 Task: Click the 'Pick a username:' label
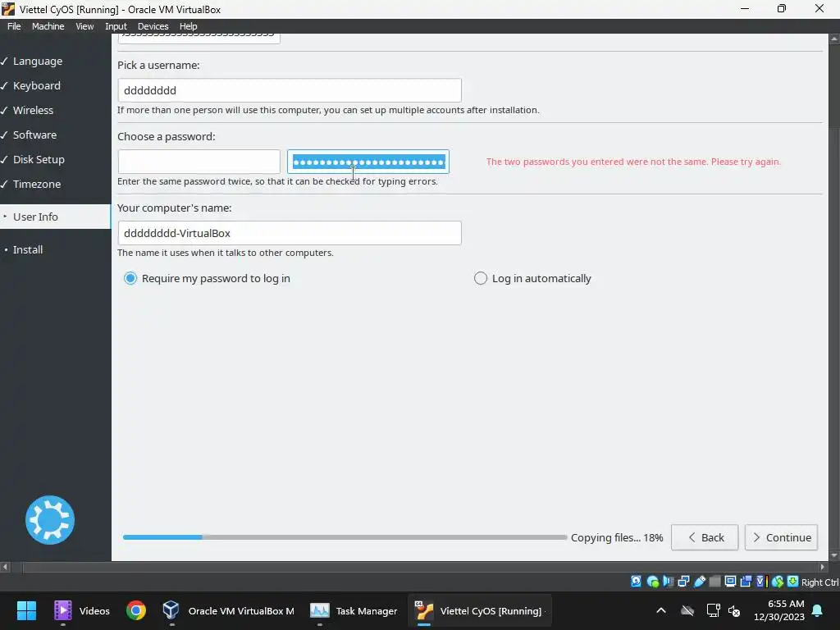[158, 66]
